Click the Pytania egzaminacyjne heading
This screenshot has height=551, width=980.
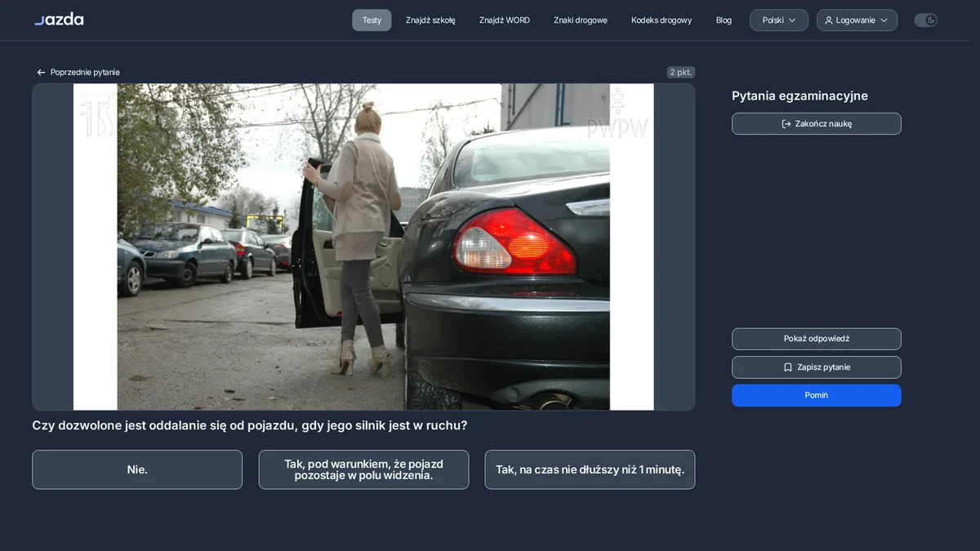[800, 96]
